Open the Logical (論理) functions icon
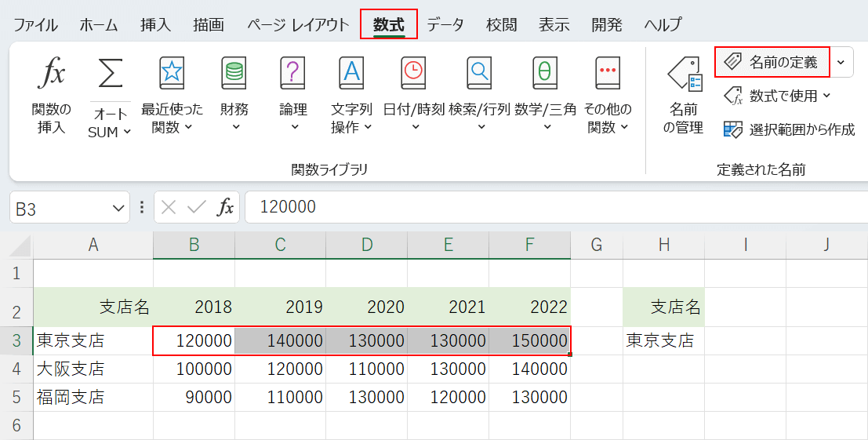Viewport: 868px width, 440px height. pyautogui.click(x=293, y=75)
